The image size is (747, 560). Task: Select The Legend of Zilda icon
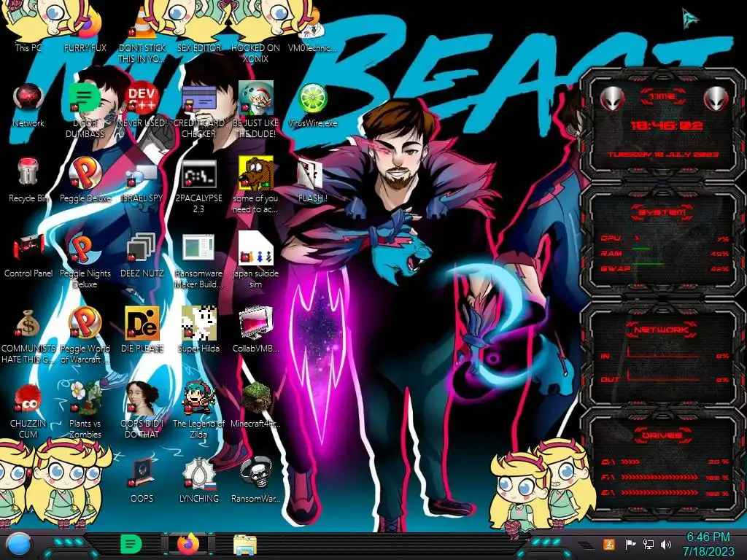tap(198, 411)
